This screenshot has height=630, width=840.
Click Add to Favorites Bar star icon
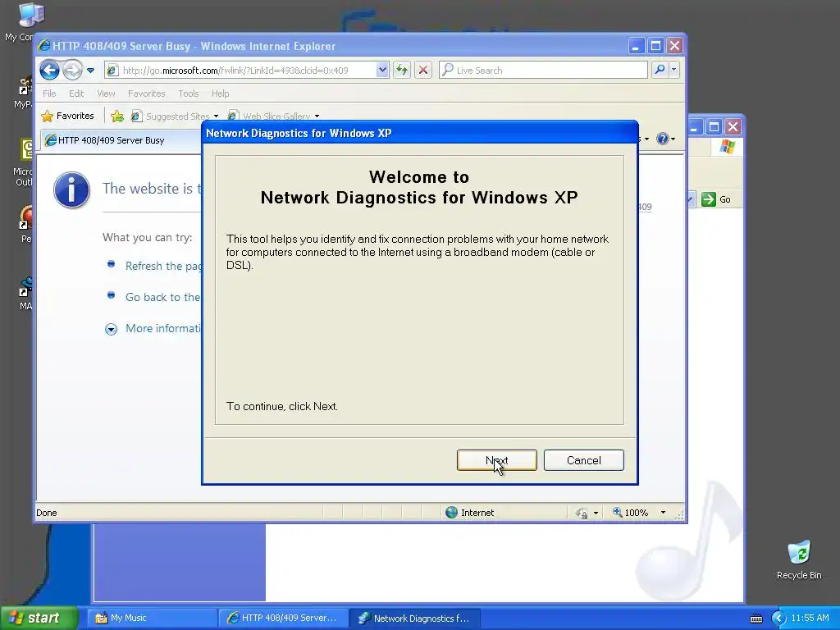click(116, 116)
